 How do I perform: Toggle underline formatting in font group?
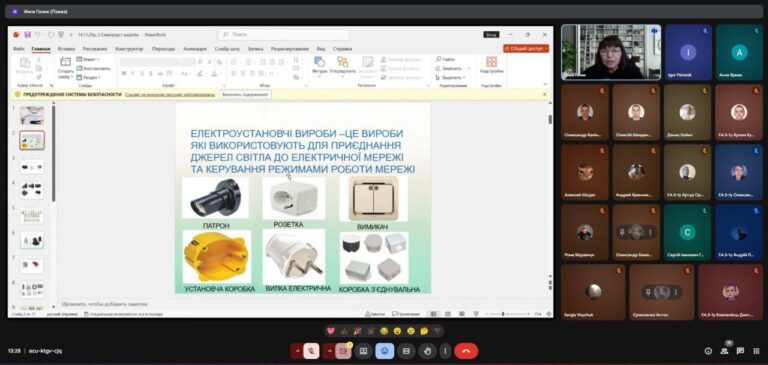142,73
